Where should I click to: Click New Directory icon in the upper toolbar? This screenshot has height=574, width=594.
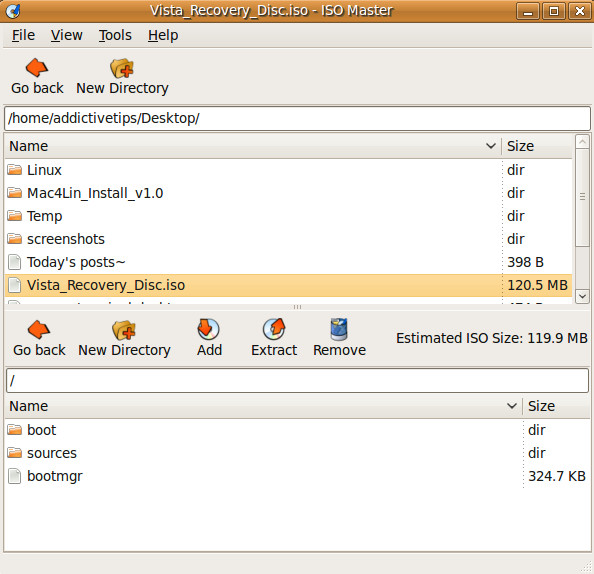pos(122,68)
